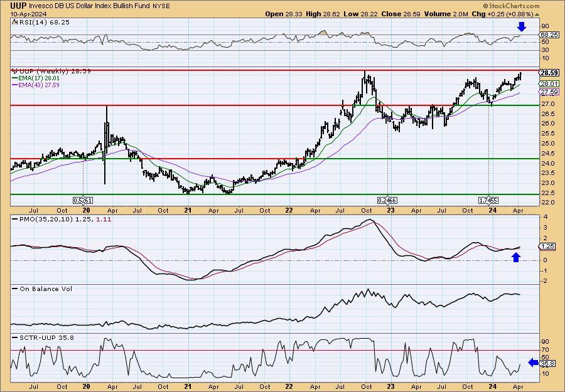This screenshot has height=392, width=565.
Task: Click the 22.0 price axis label
Action: click(x=547, y=203)
